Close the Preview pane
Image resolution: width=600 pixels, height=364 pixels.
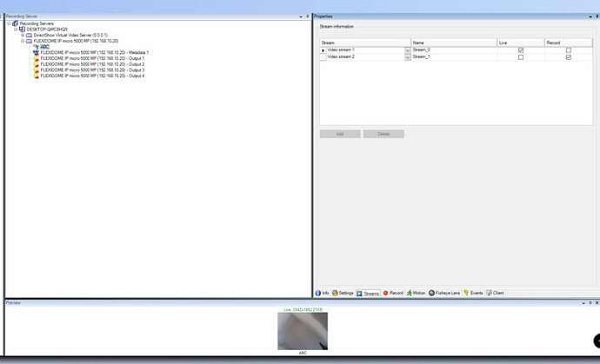[597, 303]
